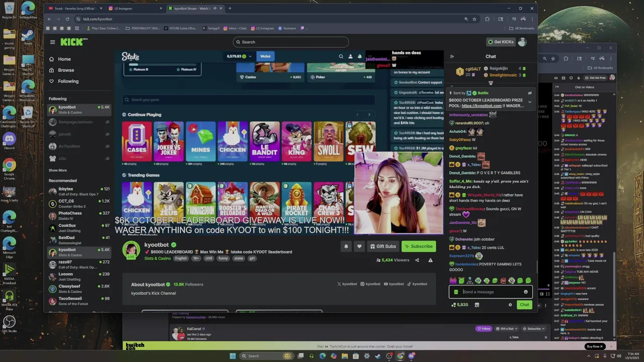
Task: Open the Inbox • Chats bookmark
Action: (235, 28)
